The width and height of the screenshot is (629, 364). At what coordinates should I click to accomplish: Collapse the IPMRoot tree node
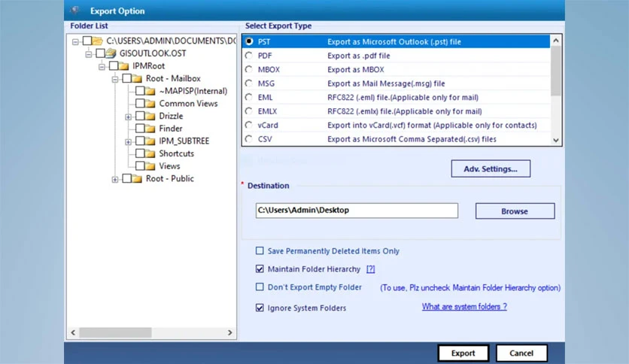(x=102, y=66)
